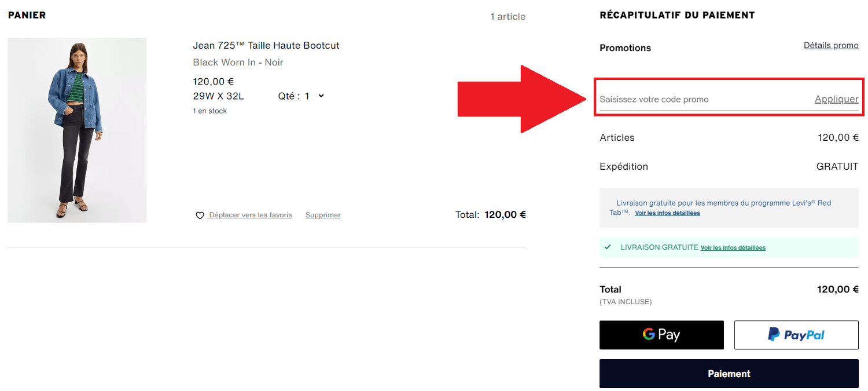
Task: Select the Google Pay payment icon
Action: (661, 335)
